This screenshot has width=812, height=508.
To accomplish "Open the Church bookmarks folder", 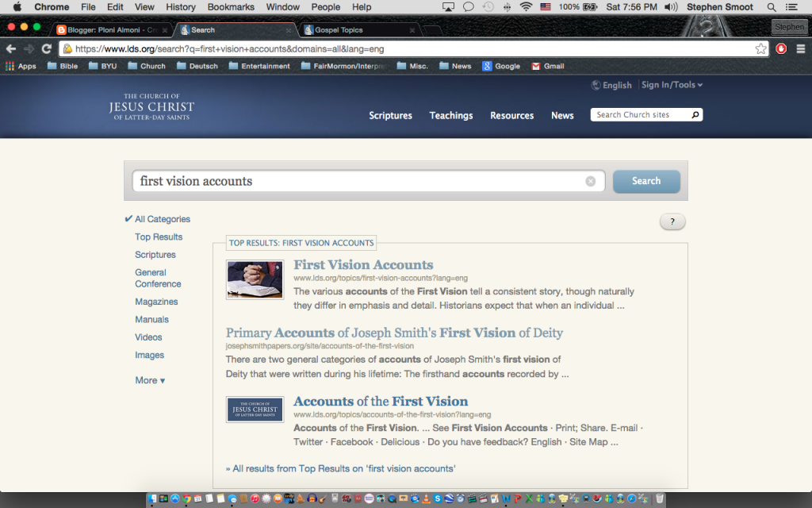I will click(147, 66).
